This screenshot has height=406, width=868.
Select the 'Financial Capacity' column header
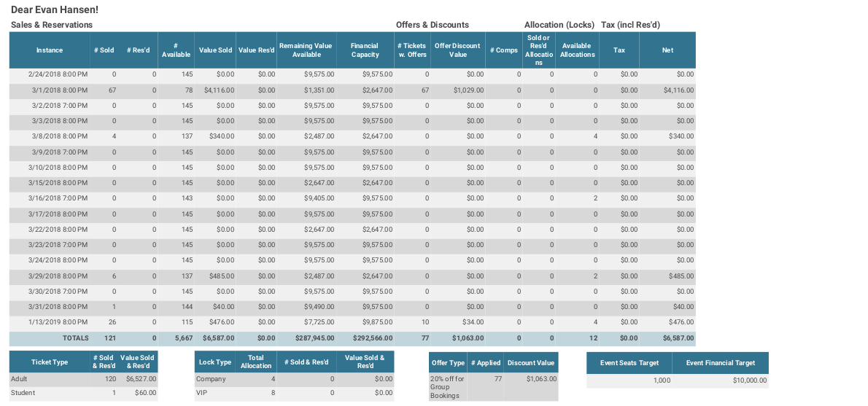coord(365,50)
